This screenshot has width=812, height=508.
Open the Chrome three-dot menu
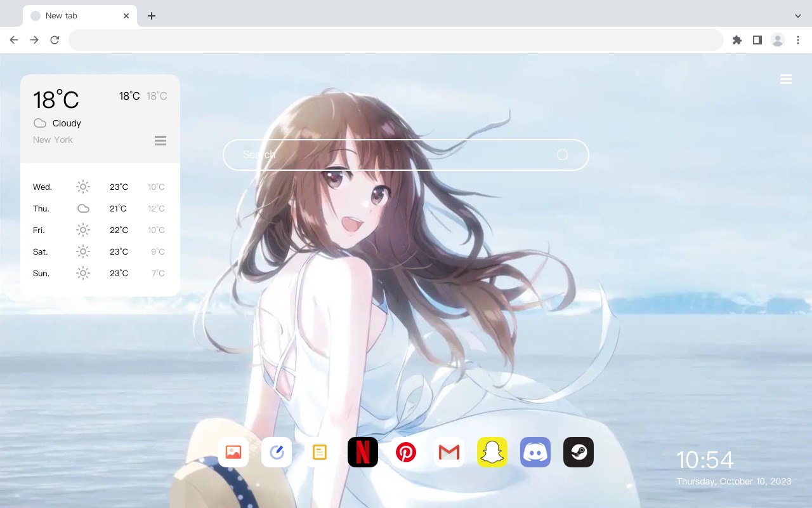coord(798,40)
